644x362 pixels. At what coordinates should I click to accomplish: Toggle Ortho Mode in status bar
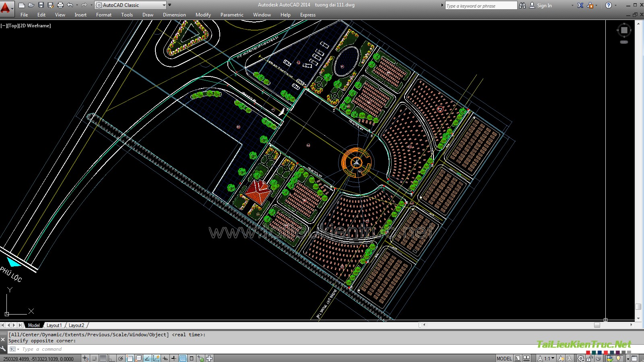click(x=112, y=358)
